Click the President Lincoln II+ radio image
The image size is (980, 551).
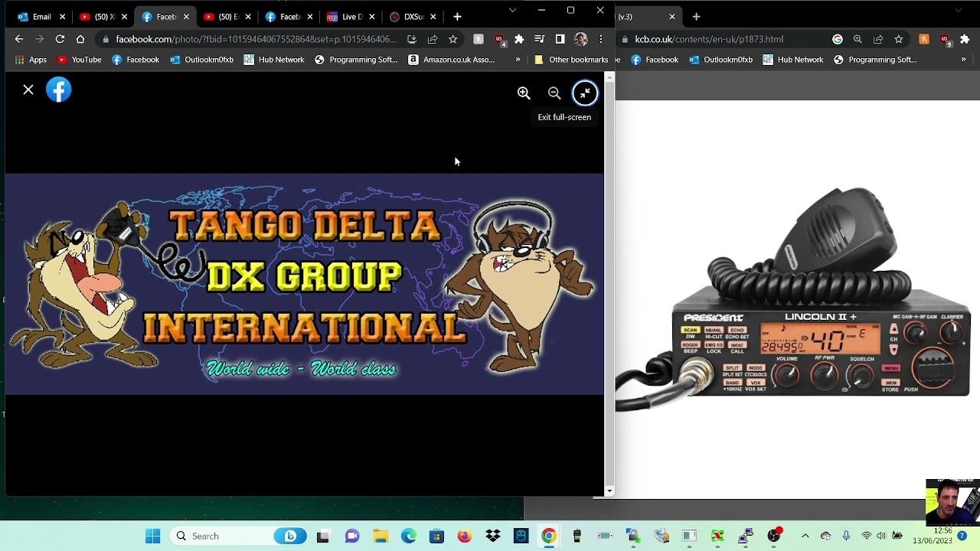click(x=795, y=298)
